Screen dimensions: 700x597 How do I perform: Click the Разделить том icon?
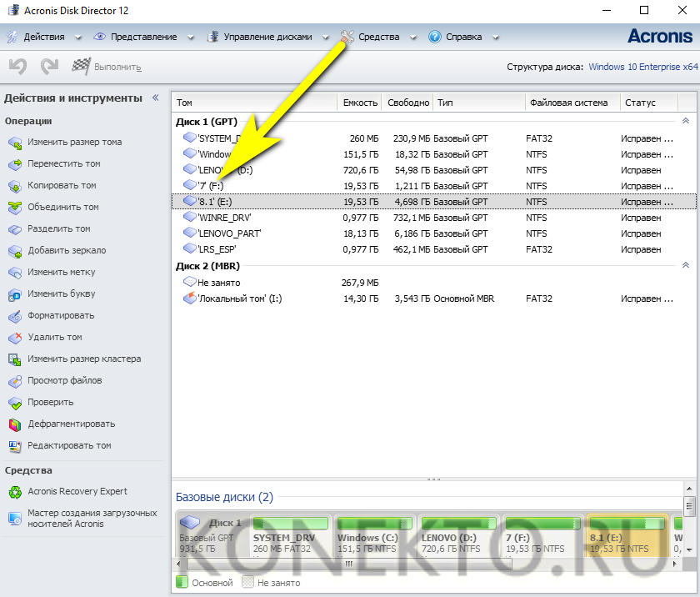[15, 229]
